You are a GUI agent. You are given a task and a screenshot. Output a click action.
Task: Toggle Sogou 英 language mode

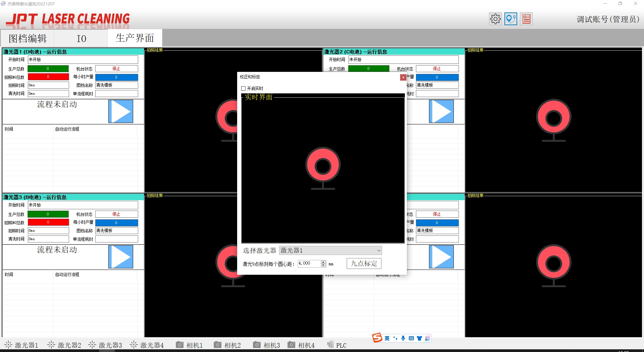387,338
